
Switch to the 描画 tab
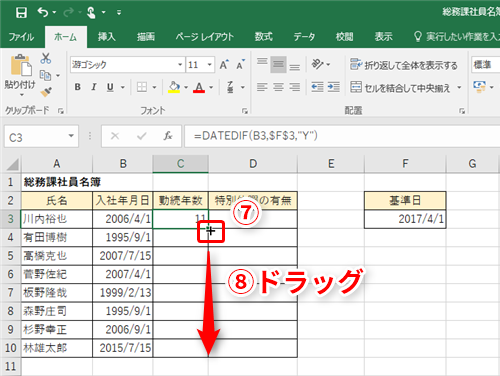[x=146, y=37]
